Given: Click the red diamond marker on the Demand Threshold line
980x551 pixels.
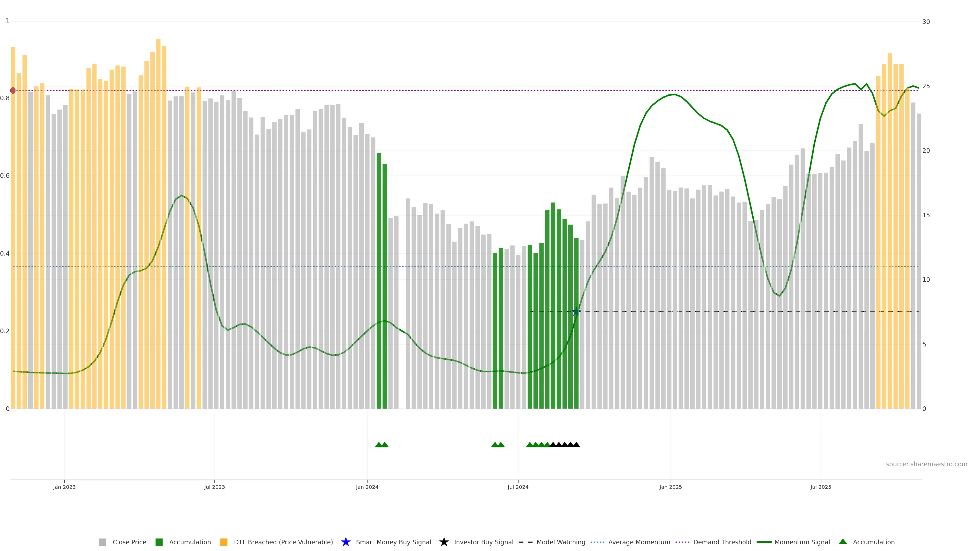Looking at the screenshot, I should 13,91.
